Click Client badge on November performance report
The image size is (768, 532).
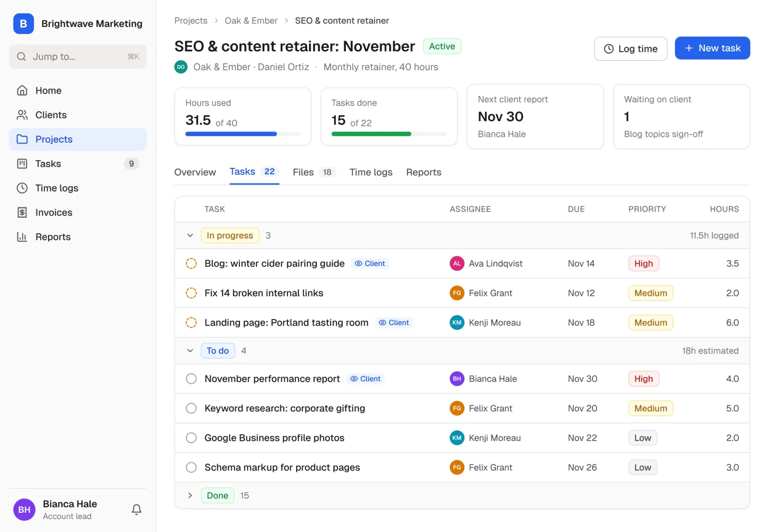tap(365, 379)
